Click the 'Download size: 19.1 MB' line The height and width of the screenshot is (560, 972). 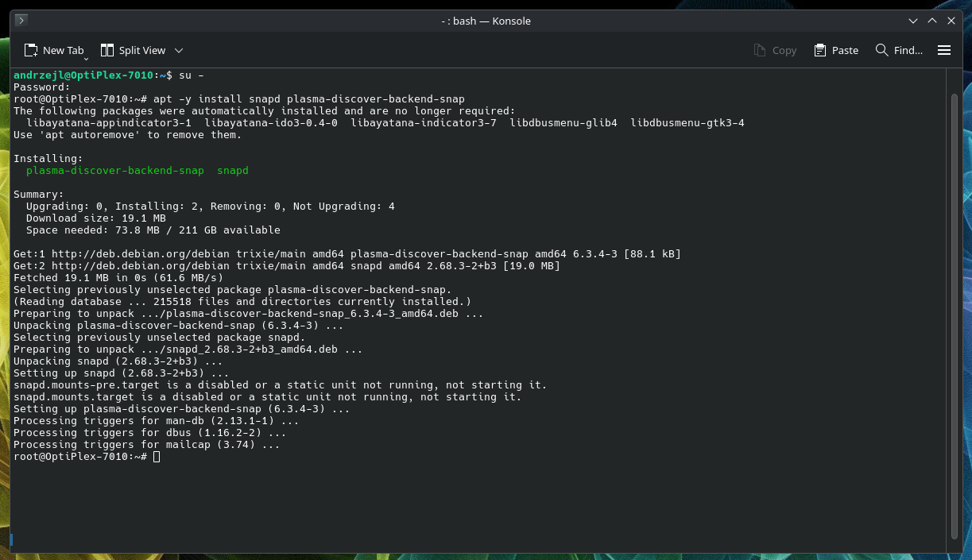(96, 218)
